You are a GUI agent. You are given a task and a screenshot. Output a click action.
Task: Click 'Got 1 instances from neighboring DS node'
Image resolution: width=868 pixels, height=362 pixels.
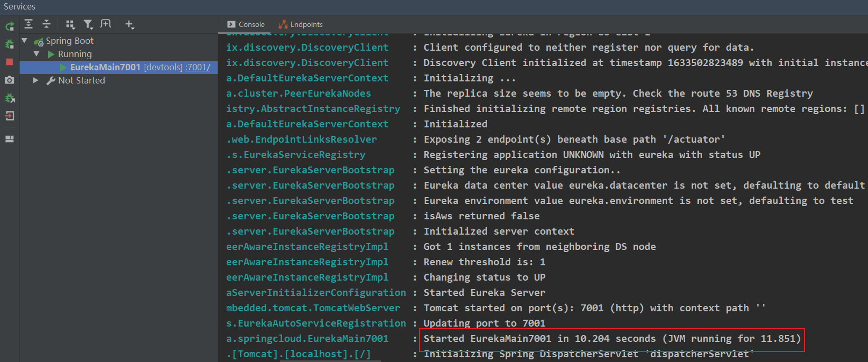tap(539, 247)
